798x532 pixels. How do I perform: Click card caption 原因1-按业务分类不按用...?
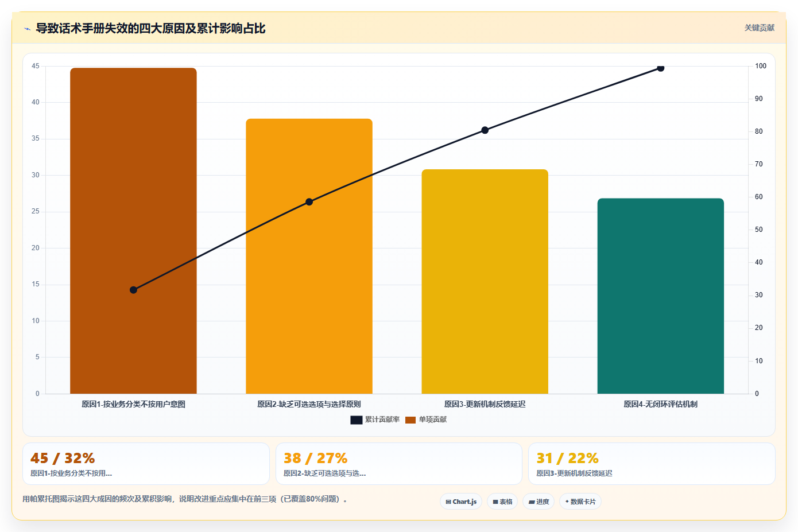click(71, 473)
